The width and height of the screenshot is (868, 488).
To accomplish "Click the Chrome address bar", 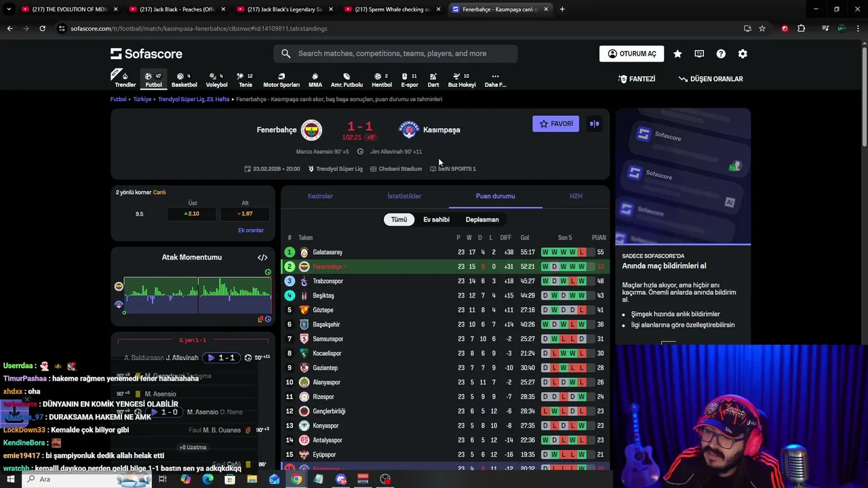I will click(x=400, y=28).
